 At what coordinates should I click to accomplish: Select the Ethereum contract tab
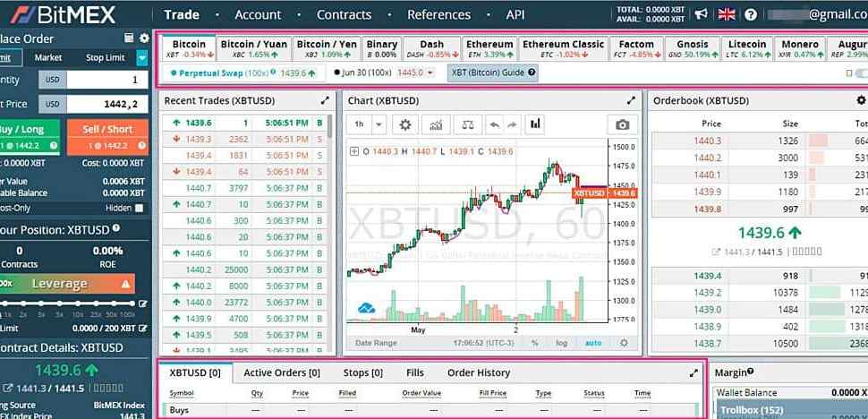489,48
